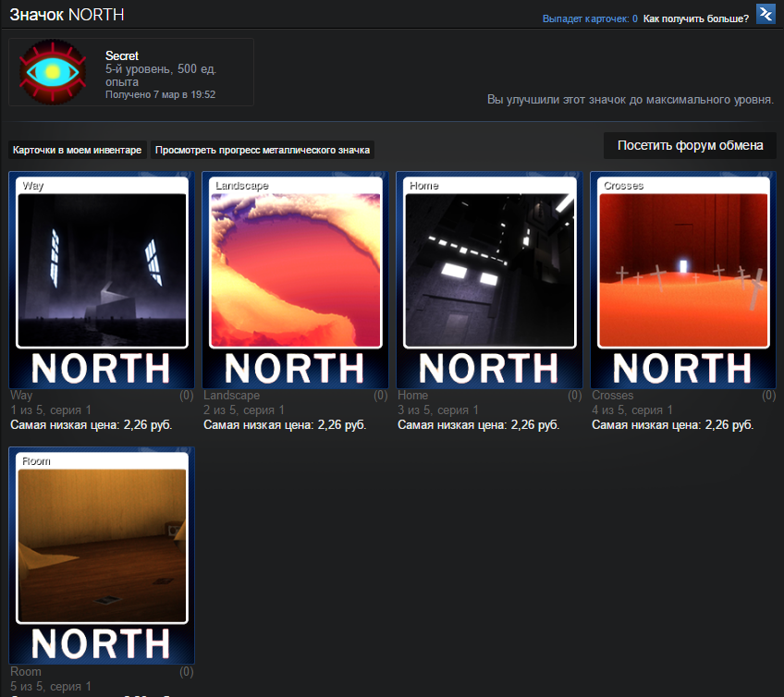Viewport: 784px width, 697px height.
Task: Click lowest price under Landscape card
Action: click(285, 425)
